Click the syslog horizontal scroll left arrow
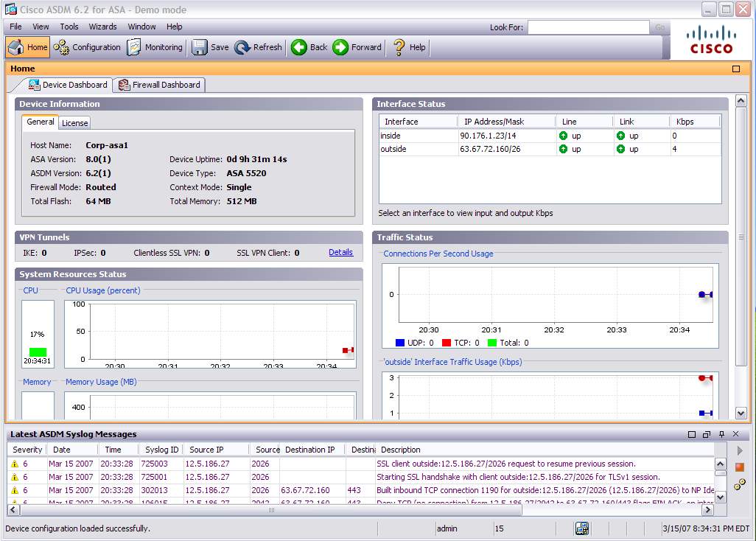756x541 pixels. coord(13,509)
